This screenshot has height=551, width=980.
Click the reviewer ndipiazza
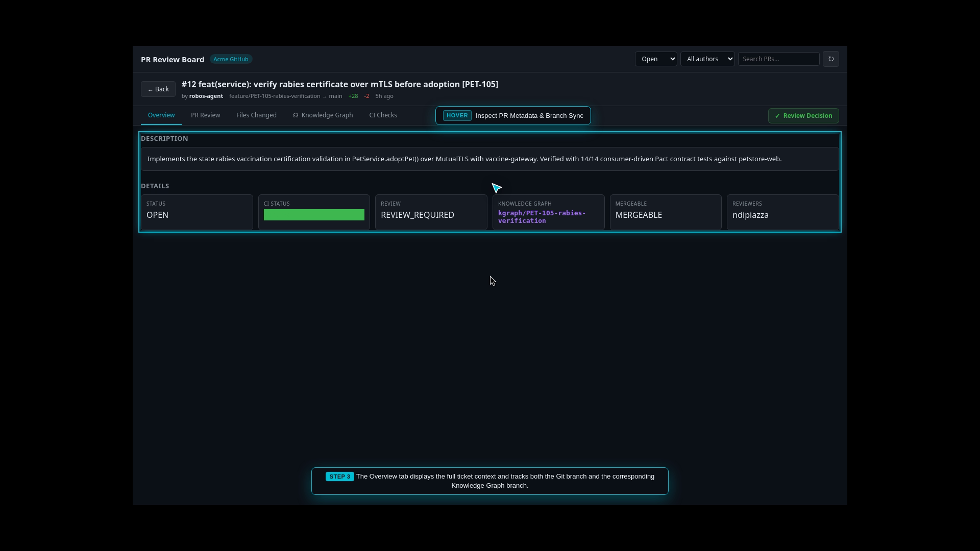pyautogui.click(x=750, y=215)
